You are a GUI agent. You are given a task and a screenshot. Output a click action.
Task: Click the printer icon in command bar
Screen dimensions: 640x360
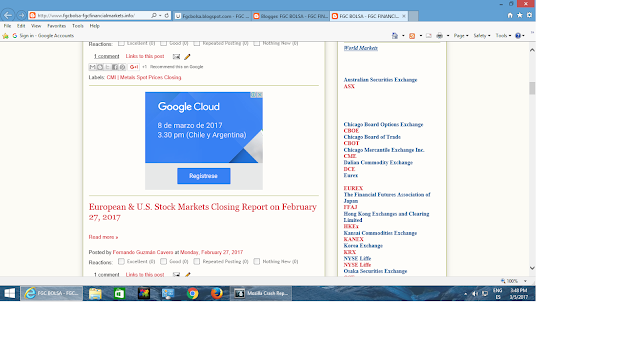coord(440,36)
